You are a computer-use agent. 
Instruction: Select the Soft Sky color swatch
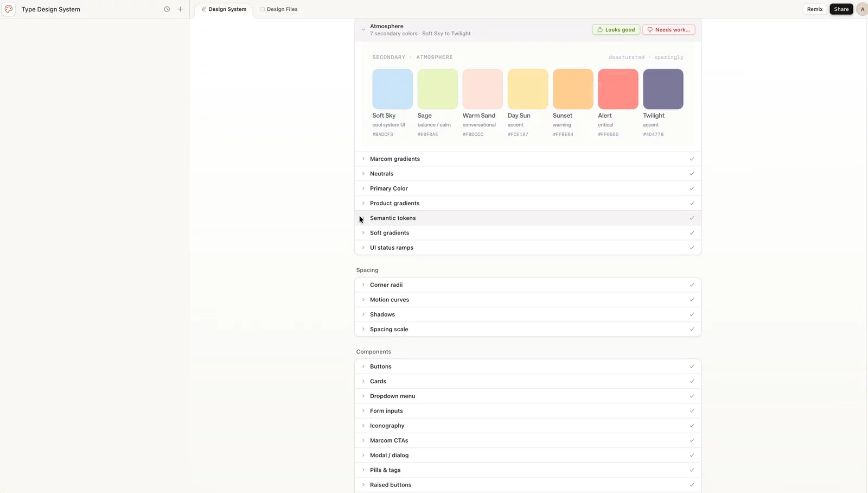pyautogui.click(x=393, y=89)
